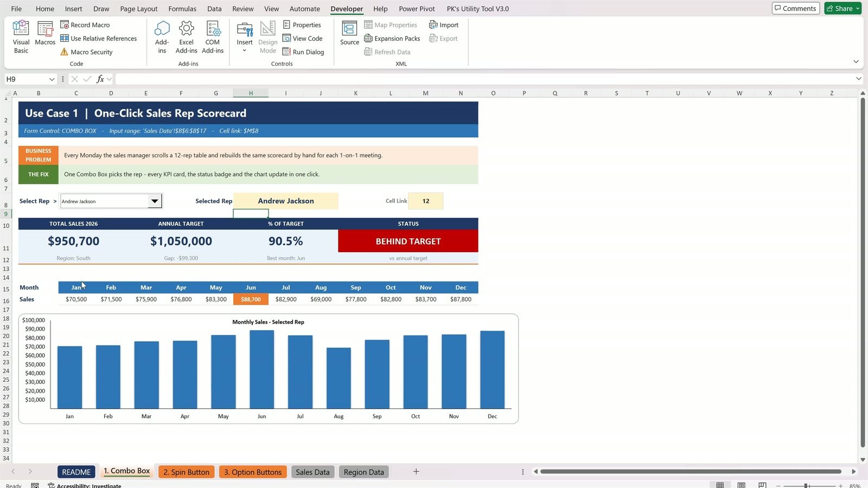Open the Add-ins button
The image size is (868, 488).
tap(162, 37)
